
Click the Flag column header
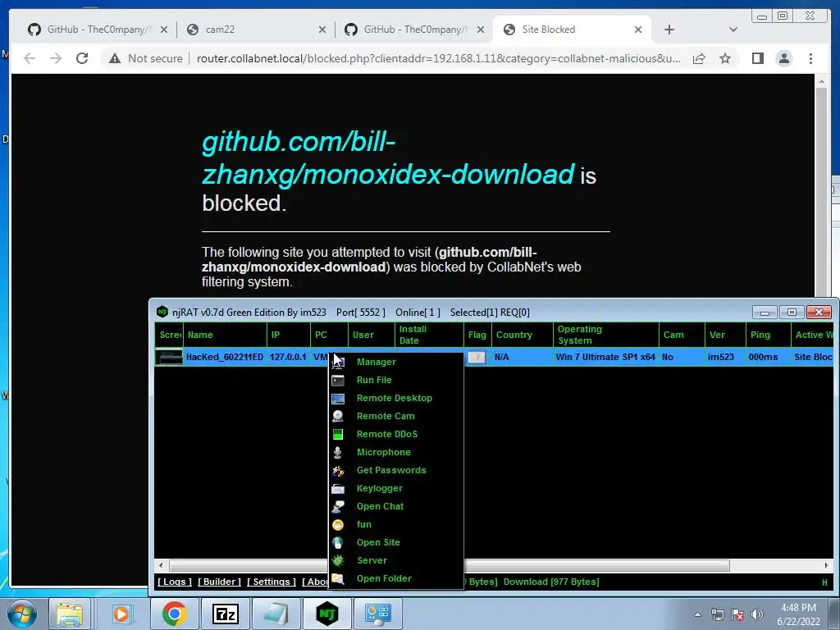pos(477,335)
